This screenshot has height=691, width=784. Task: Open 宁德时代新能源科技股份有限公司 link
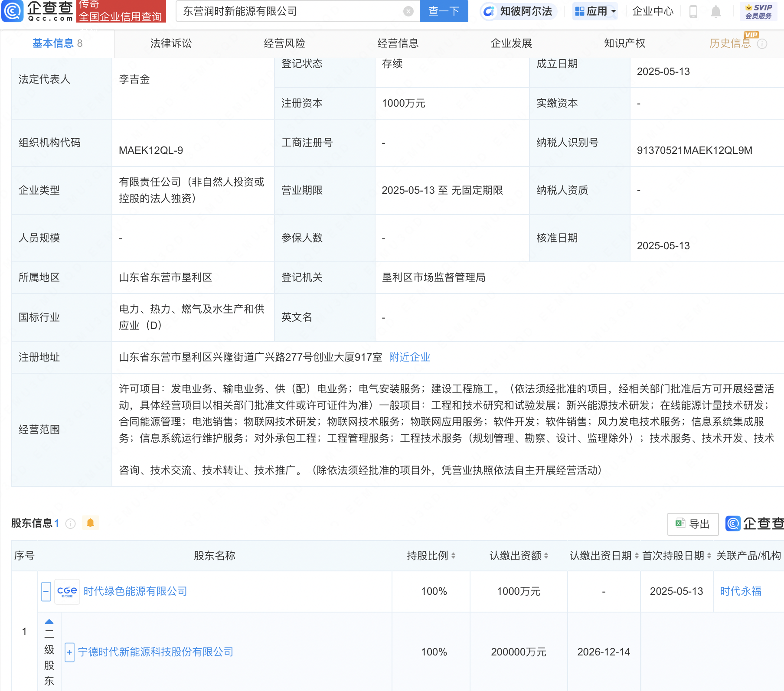tap(156, 652)
